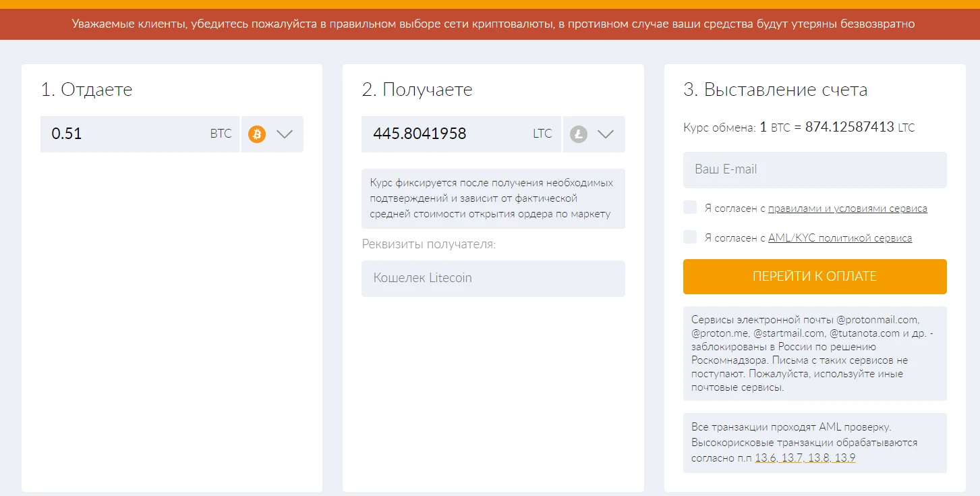Click the '1. Отдаете' heading

86,90
